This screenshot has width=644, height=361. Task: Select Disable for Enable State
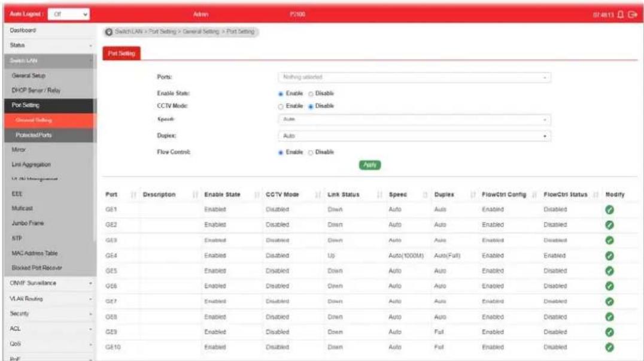(x=311, y=94)
